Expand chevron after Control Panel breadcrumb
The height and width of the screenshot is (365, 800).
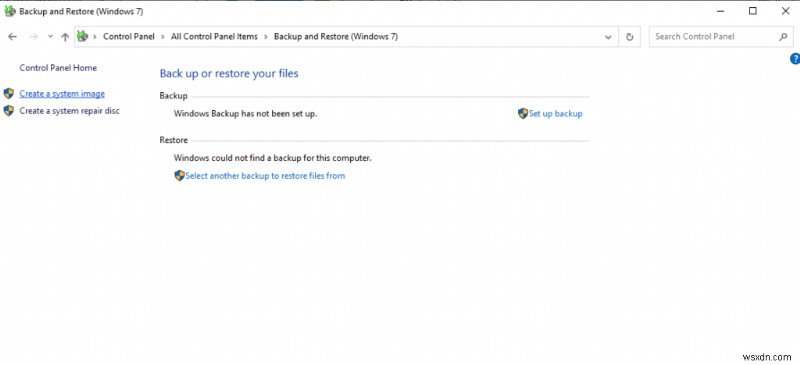pyautogui.click(x=163, y=37)
